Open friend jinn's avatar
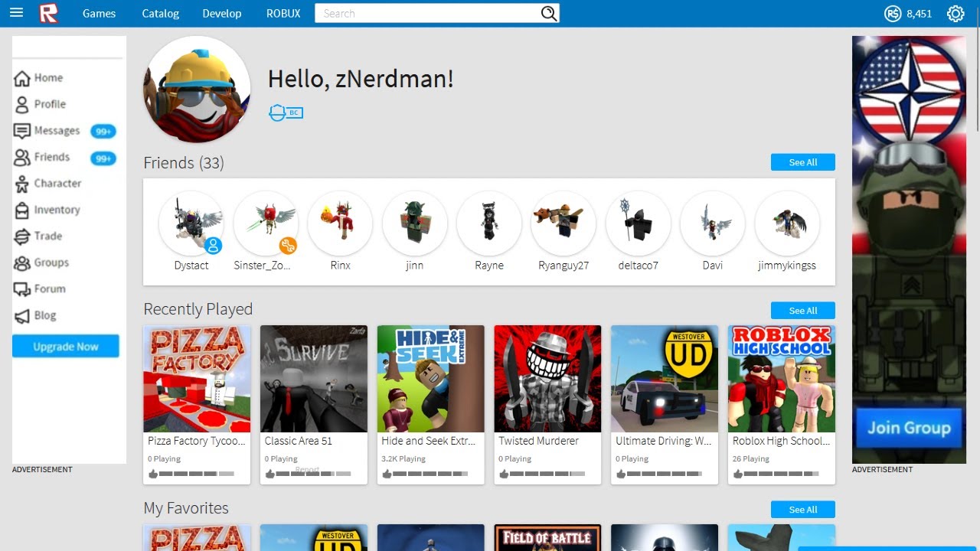This screenshot has width=980, height=551. 414,223
